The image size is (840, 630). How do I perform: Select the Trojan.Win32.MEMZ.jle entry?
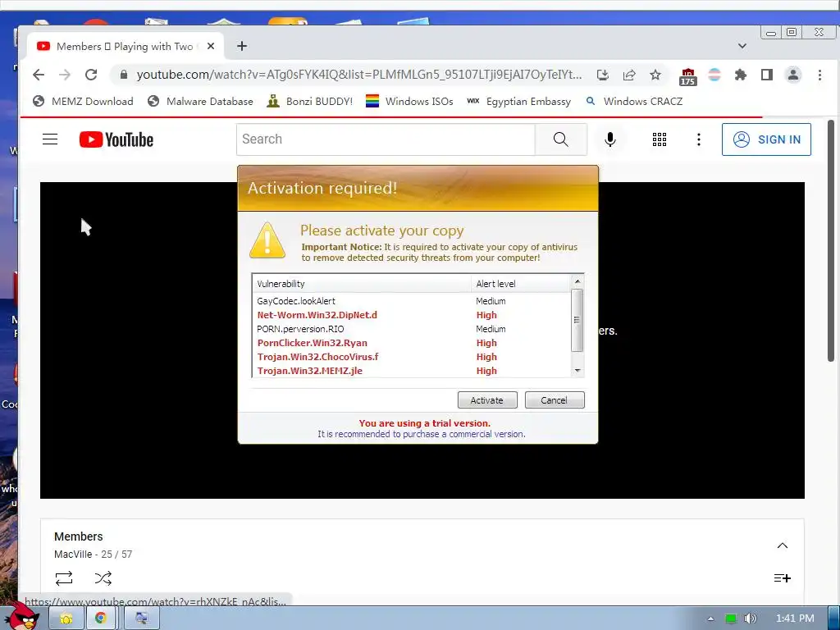pyautogui.click(x=412, y=371)
